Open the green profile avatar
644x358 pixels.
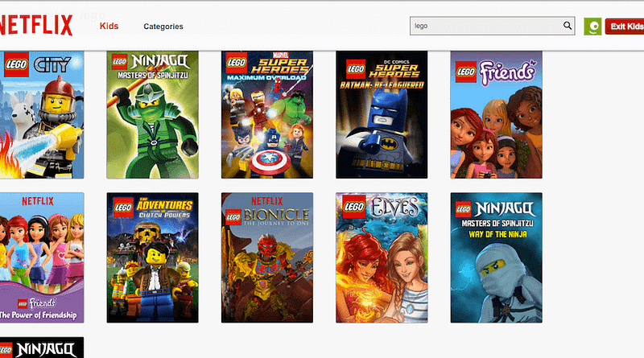tap(592, 27)
